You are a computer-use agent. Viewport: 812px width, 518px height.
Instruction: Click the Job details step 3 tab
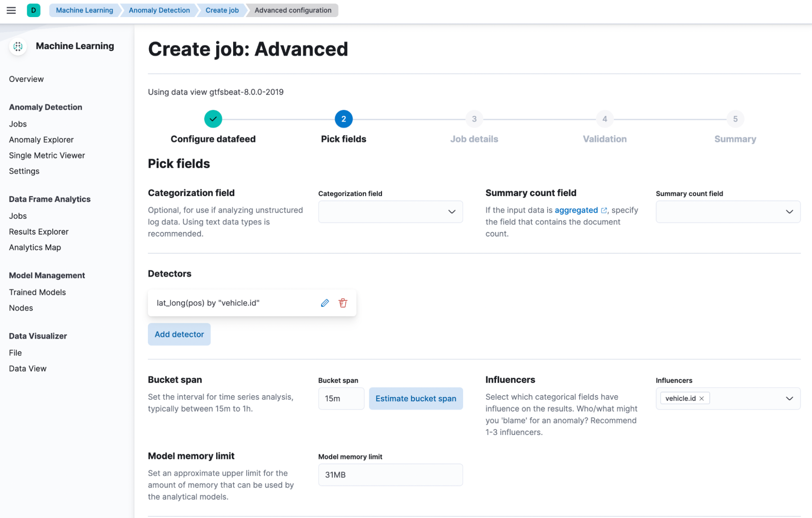coord(474,119)
